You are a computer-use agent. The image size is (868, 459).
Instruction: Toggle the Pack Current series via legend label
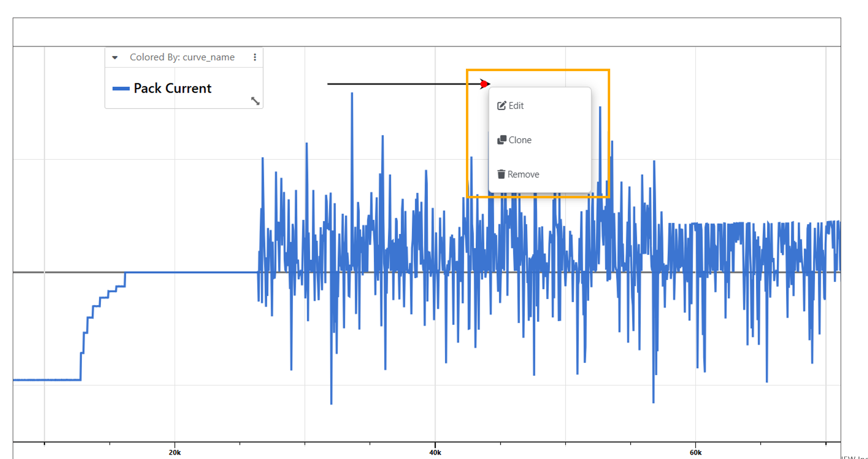pyautogui.click(x=173, y=89)
